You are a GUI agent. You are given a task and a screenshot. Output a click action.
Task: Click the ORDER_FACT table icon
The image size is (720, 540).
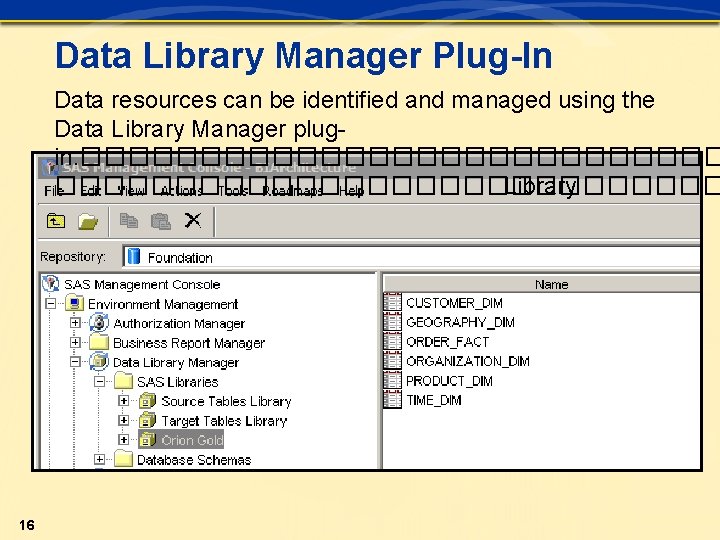[x=392, y=341]
